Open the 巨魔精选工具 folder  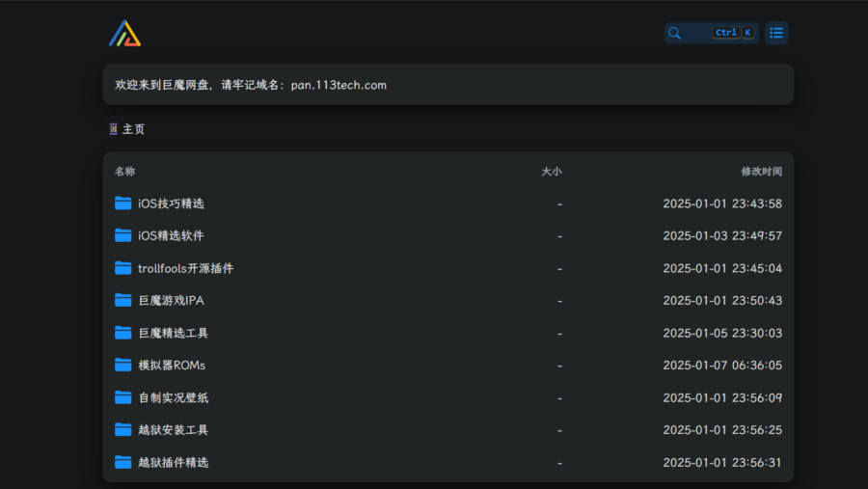174,334
